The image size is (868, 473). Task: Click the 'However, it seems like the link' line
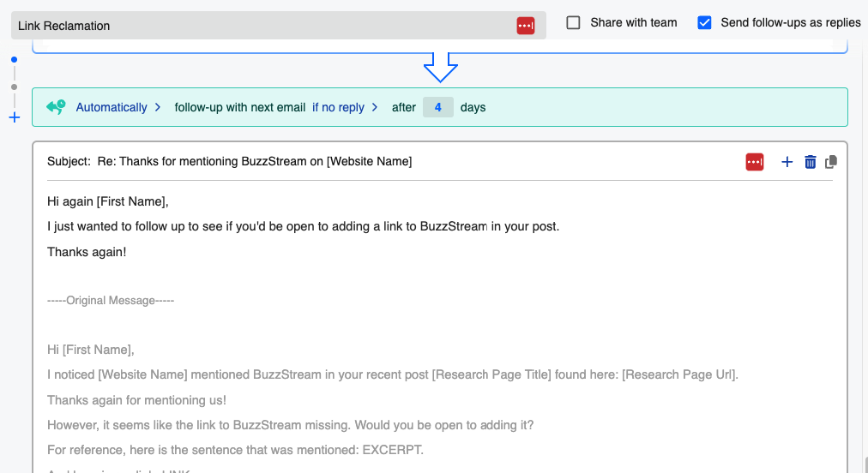click(x=291, y=425)
